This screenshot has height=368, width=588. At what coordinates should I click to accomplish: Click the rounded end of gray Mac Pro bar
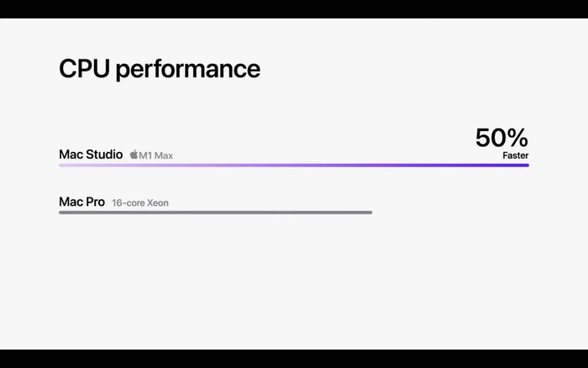[x=370, y=213]
